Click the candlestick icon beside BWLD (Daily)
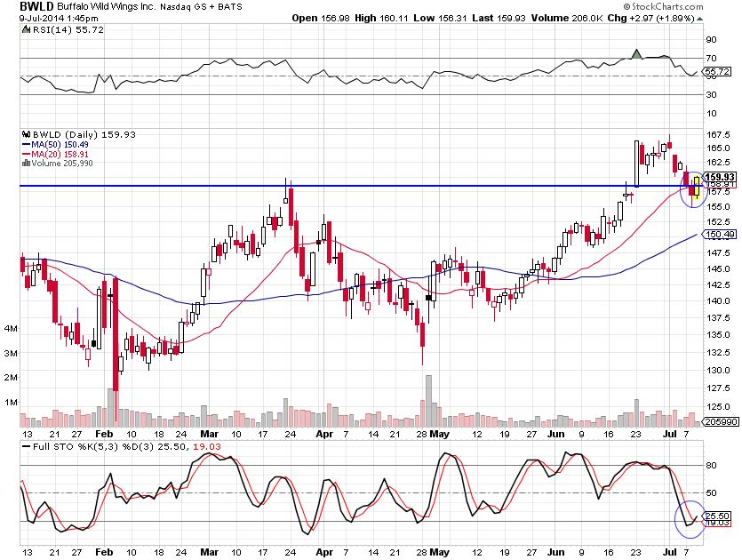Image resolution: width=742 pixels, height=560 pixels. (x=27, y=134)
